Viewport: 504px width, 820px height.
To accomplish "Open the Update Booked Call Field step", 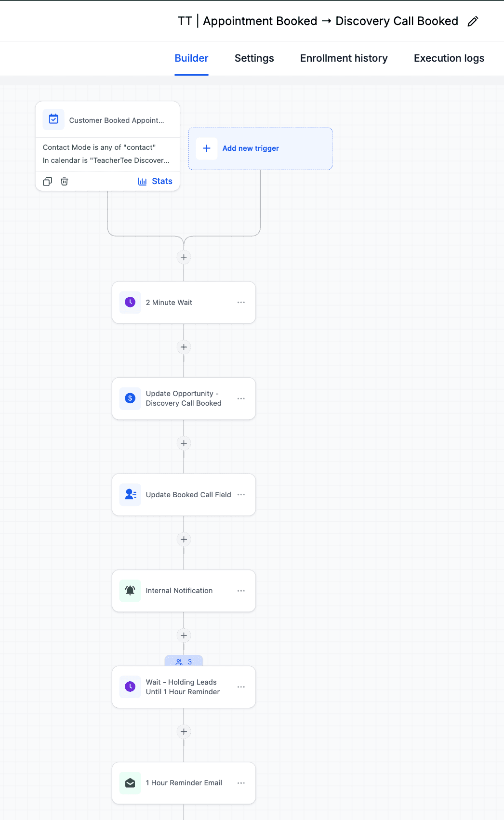I will coord(184,495).
